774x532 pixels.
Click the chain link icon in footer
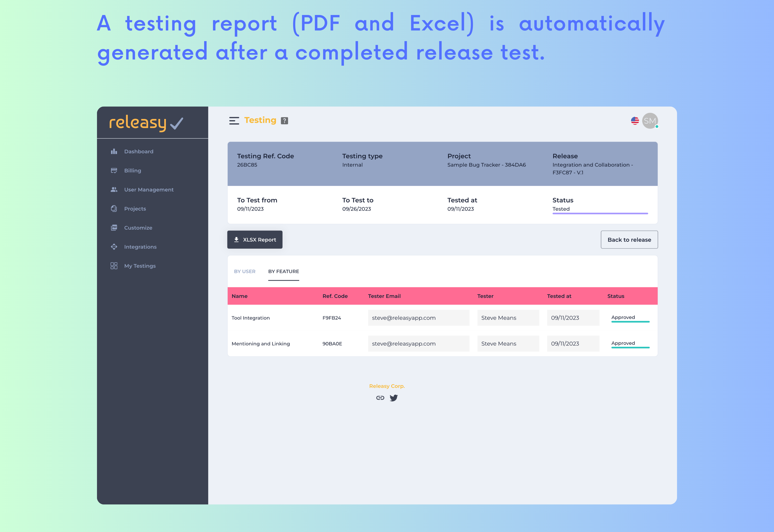(x=380, y=398)
